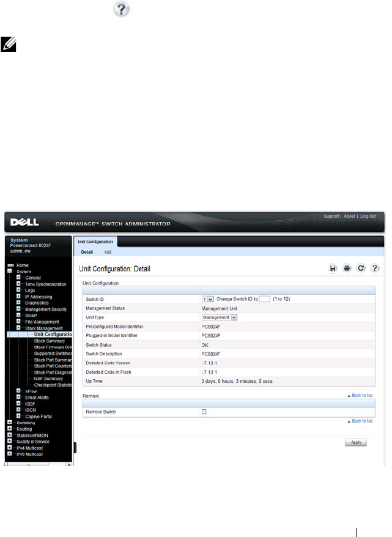Image resolution: width=392 pixels, height=537 pixels.
Task: Click the Switch Status OK value
Action: point(205,345)
